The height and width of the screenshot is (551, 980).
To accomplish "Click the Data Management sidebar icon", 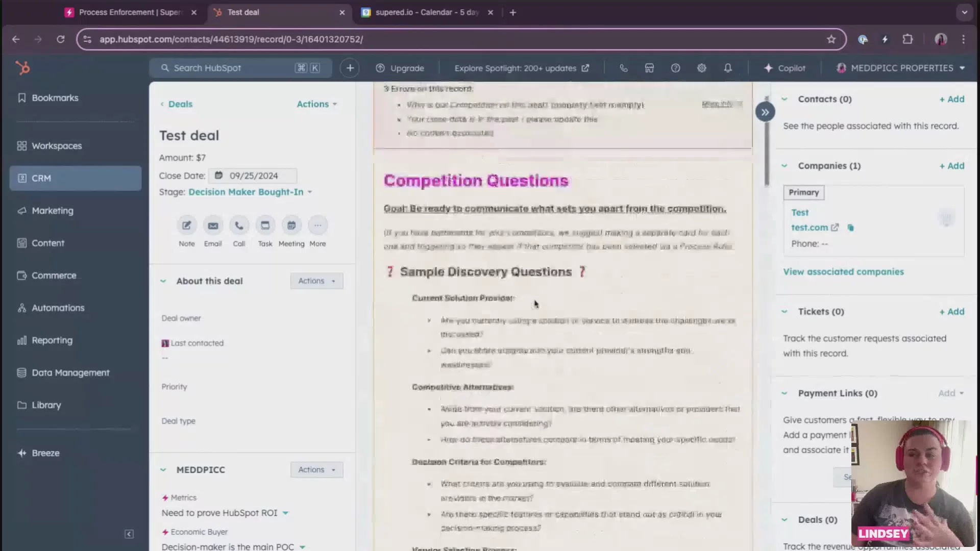I will (x=22, y=372).
